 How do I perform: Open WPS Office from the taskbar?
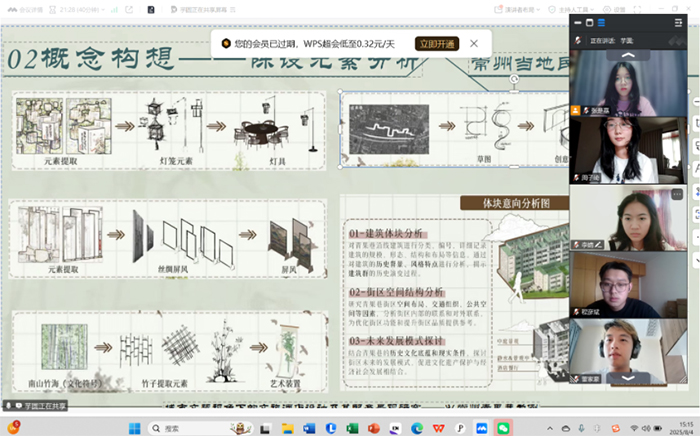point(436,428)
